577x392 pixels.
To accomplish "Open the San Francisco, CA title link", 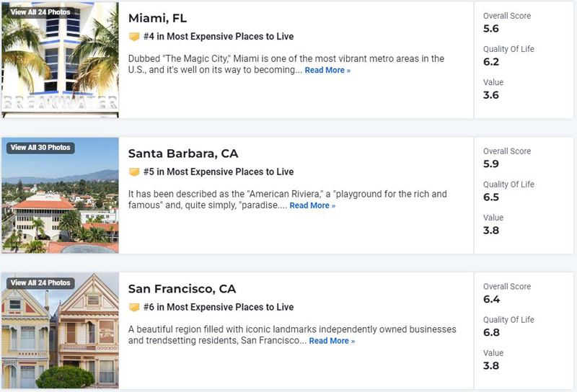I will pyautogui.click(x=182, y=289).
